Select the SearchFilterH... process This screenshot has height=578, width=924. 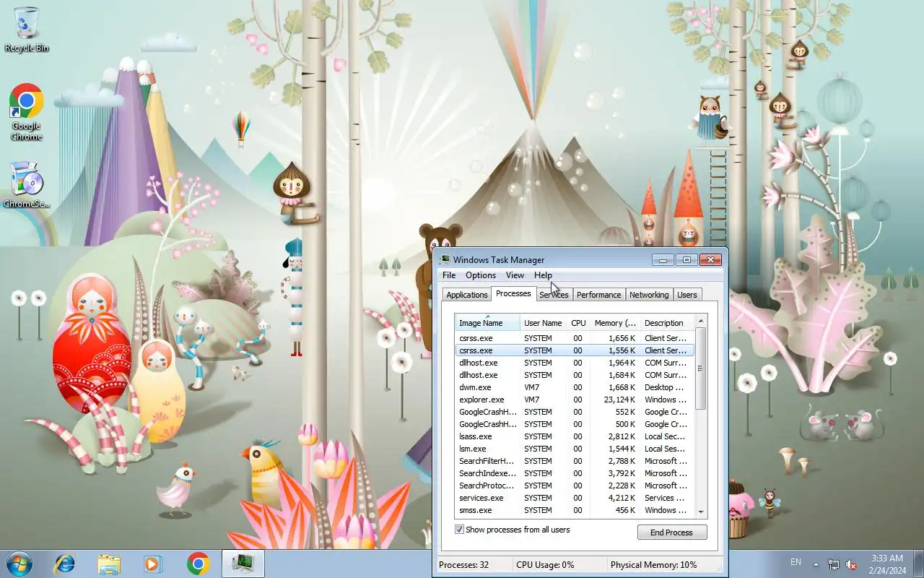(x=575, y=461)
